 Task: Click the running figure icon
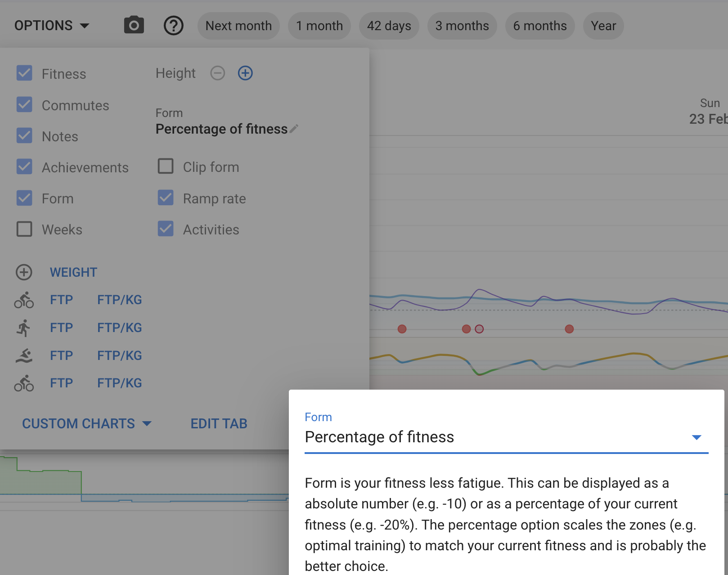click(24, 328)
